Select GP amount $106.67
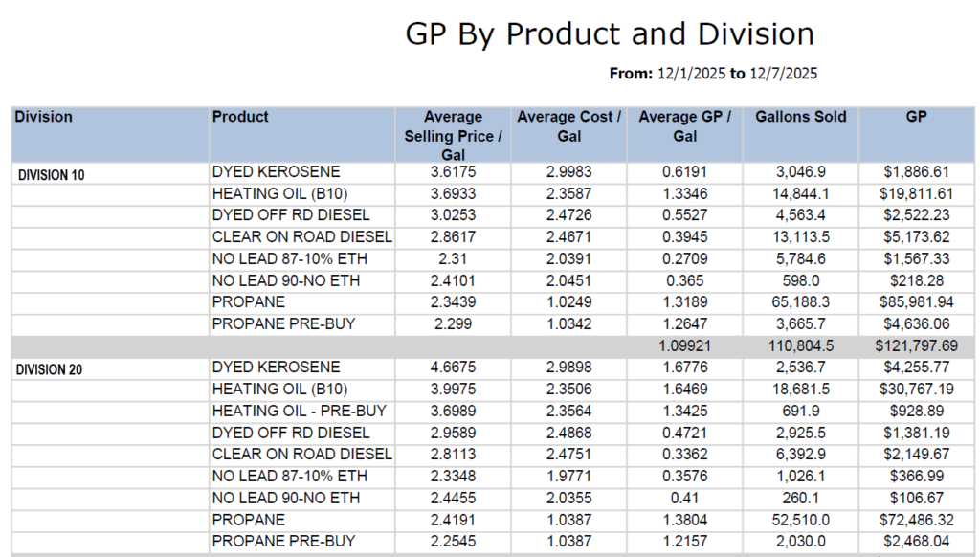Screen dimensions: 980x557 coord(916,498)
